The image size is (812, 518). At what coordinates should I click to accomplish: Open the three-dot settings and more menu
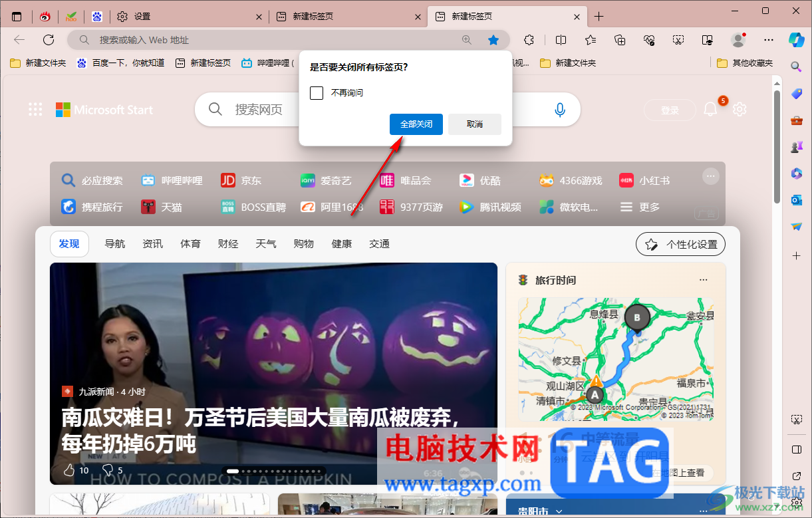tap(769, 40)
